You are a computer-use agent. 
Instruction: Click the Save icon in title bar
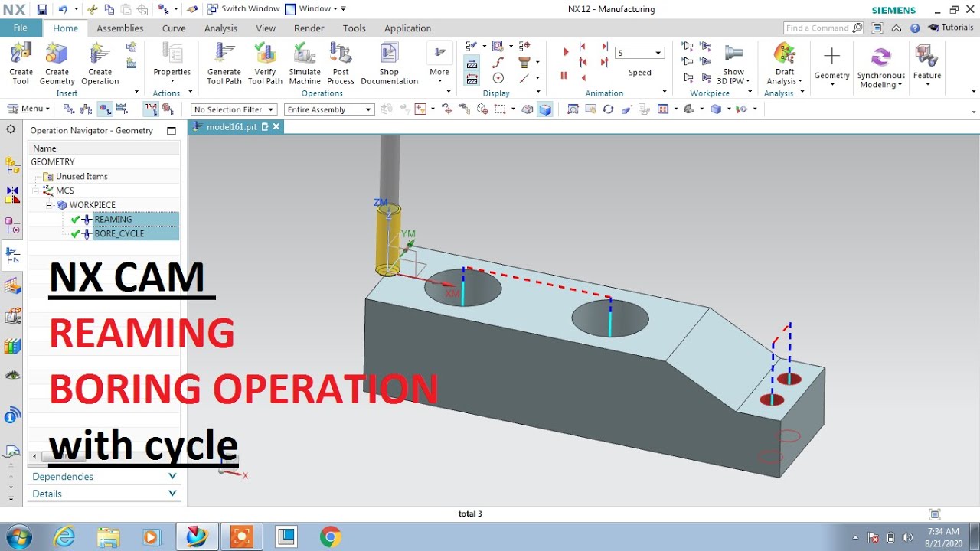click(42, 9)
